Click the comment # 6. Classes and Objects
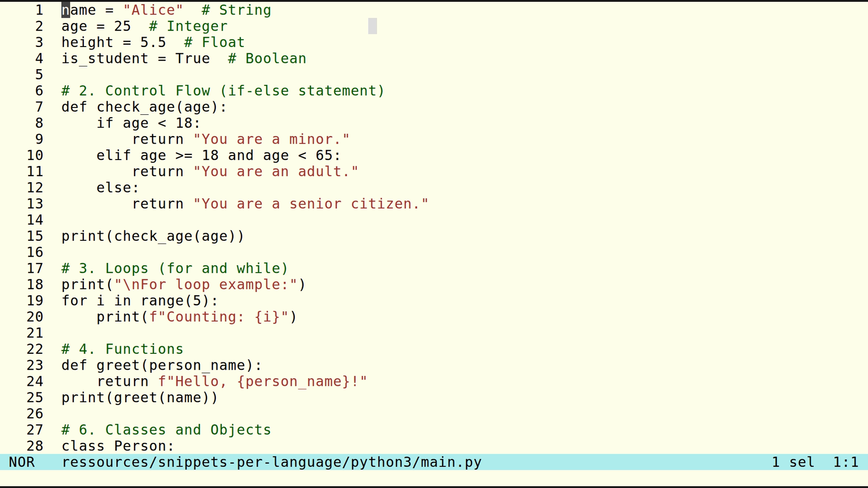 (x=165, y=429)
